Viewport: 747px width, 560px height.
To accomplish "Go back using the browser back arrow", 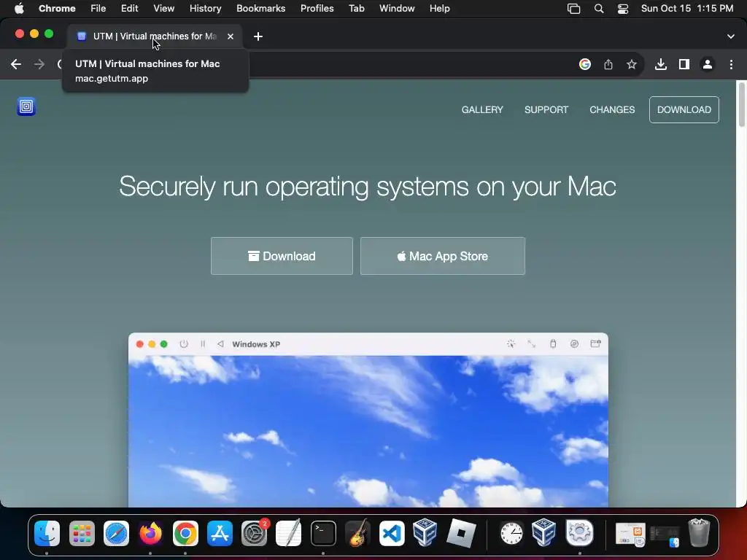I will click(x=16, y=64).
